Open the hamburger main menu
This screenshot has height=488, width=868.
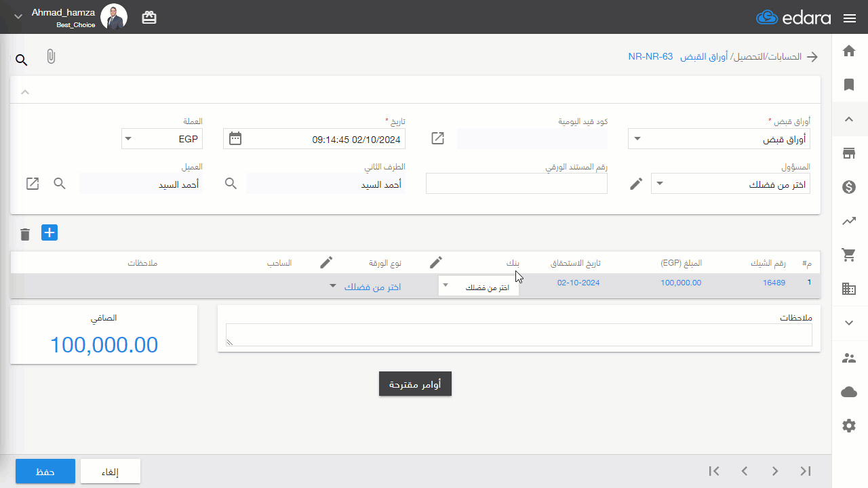850,18
